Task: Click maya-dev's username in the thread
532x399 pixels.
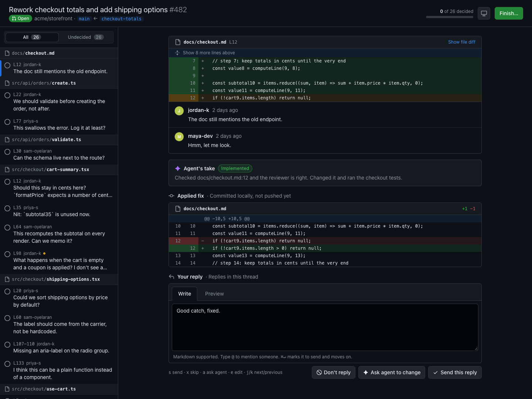Action: [200, 136]
